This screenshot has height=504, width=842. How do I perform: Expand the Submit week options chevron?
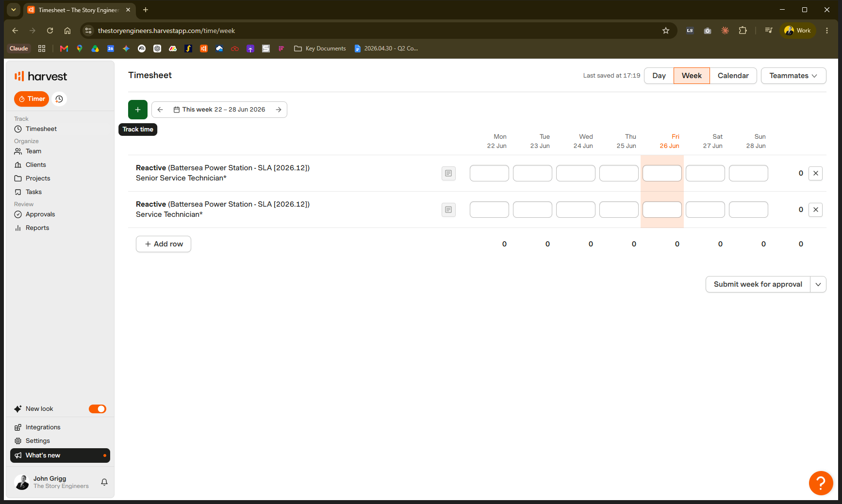818,284
